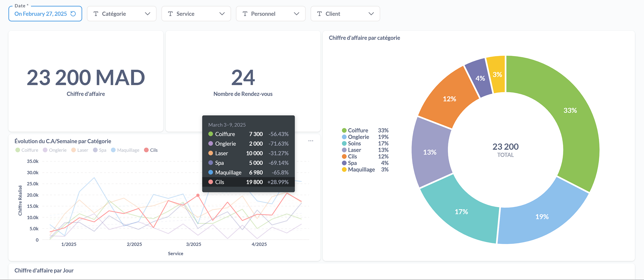The width and height of the screenshot is (644, 280).
Task: Click the text-type icon in Catégorie filter
Action: [96, 14]
